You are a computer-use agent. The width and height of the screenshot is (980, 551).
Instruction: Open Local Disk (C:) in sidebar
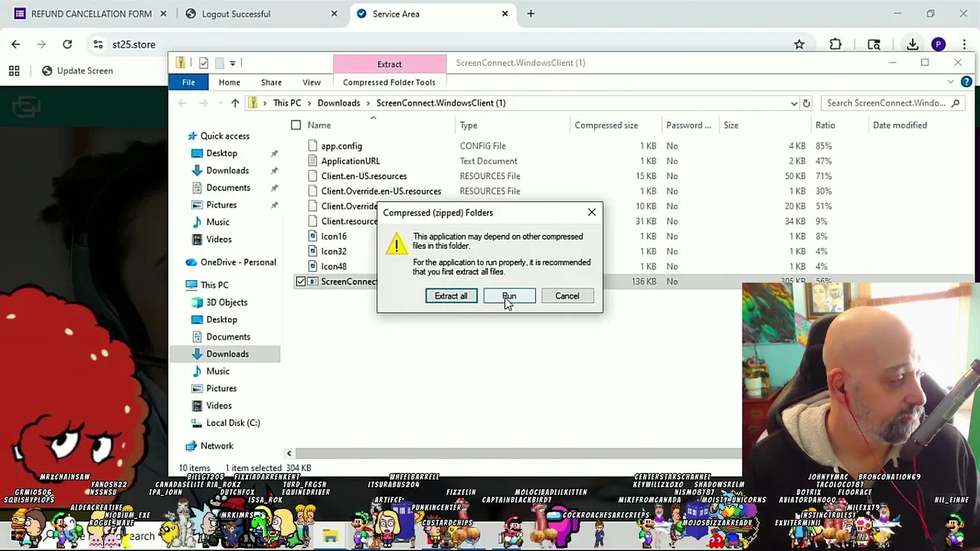[x=233, y=422]
